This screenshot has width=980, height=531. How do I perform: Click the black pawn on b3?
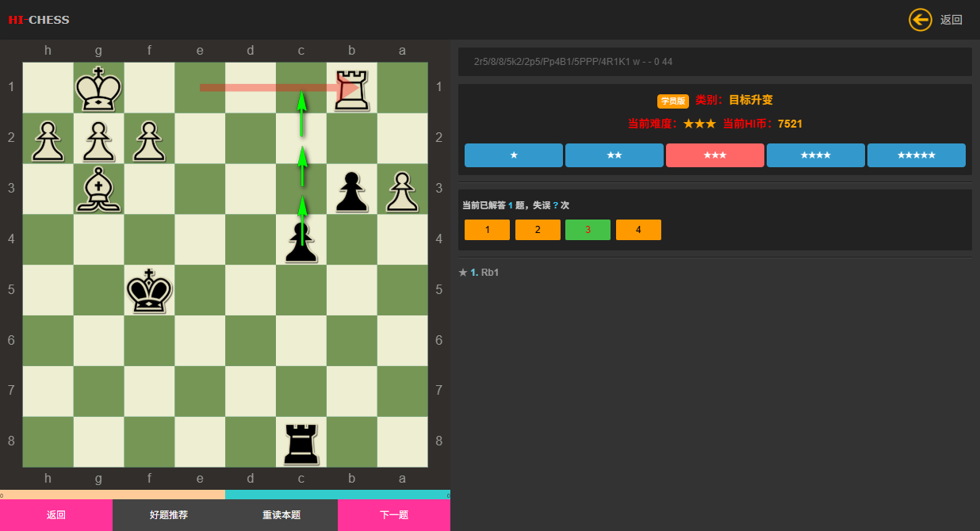351,189
